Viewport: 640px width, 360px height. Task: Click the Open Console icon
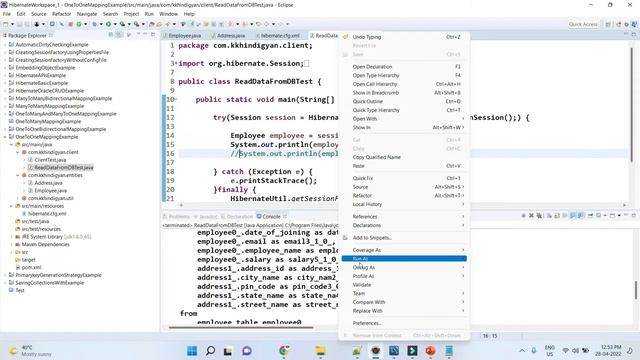click(x=612, y=216)
